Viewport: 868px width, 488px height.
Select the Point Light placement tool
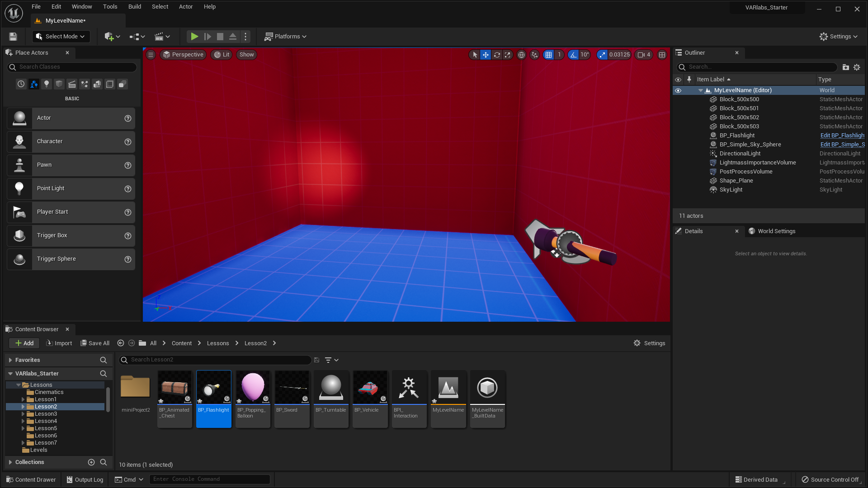[x=71, y=188]
